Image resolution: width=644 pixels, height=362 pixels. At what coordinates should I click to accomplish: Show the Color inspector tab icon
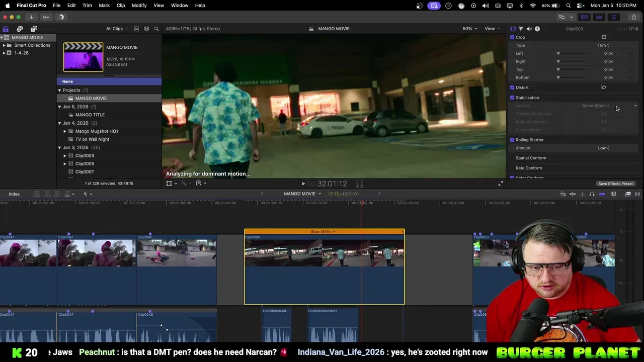521,29
